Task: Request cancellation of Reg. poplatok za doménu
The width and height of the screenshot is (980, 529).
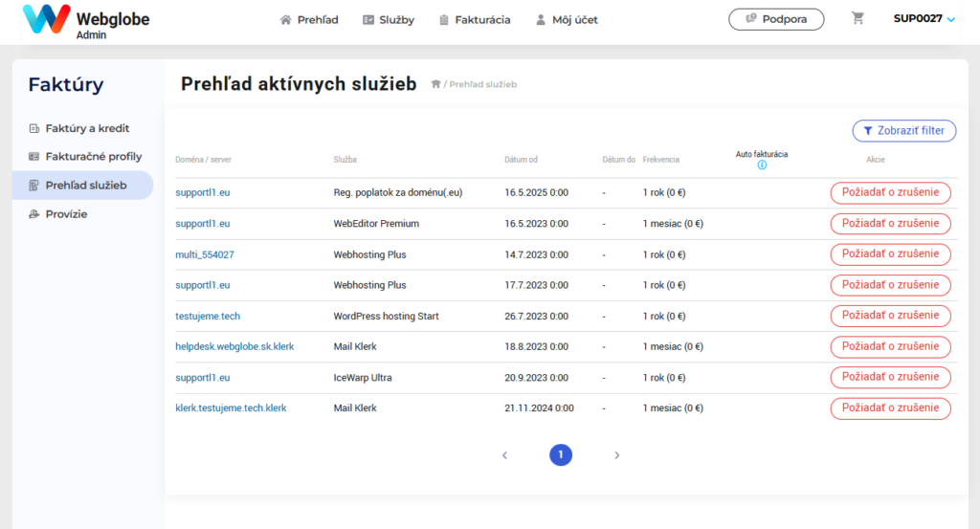Action: click(891, 192)
